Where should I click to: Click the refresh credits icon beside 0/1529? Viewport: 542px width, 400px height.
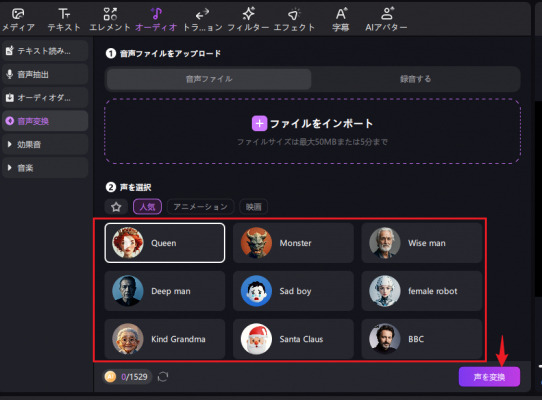tap(163, 376)
